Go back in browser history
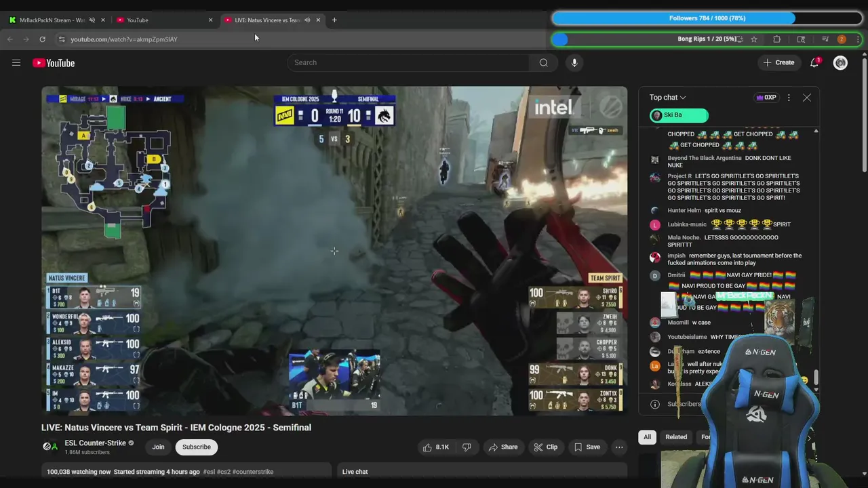Image resolution: width=868 pixels, height=488 pixels. click(10, 39)
